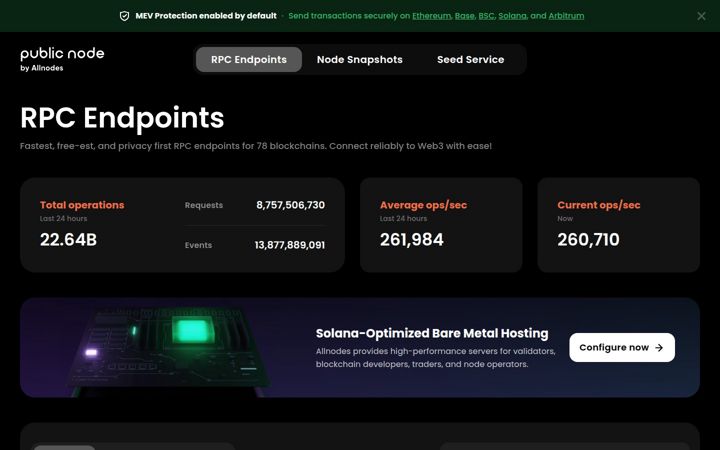This screenshot has height=450, width=720.
Task: Open the BSC link in the banner
Action: pyautogui.click(x=486, y=16)
